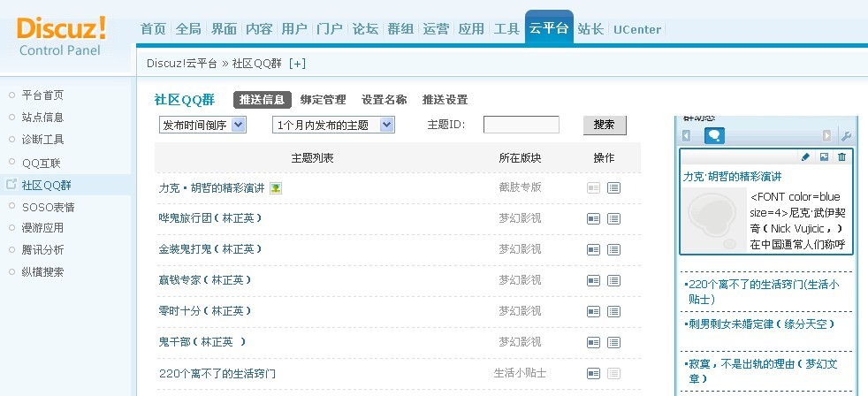Click the Discuz! Control Panel logo
The width and height of the screenshot is (868, 396).
click(61, 36)
